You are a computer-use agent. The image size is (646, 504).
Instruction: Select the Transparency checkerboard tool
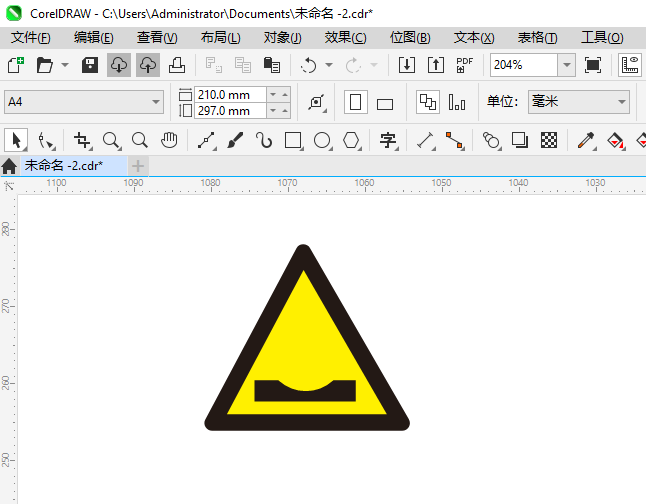tap(549, 140)
